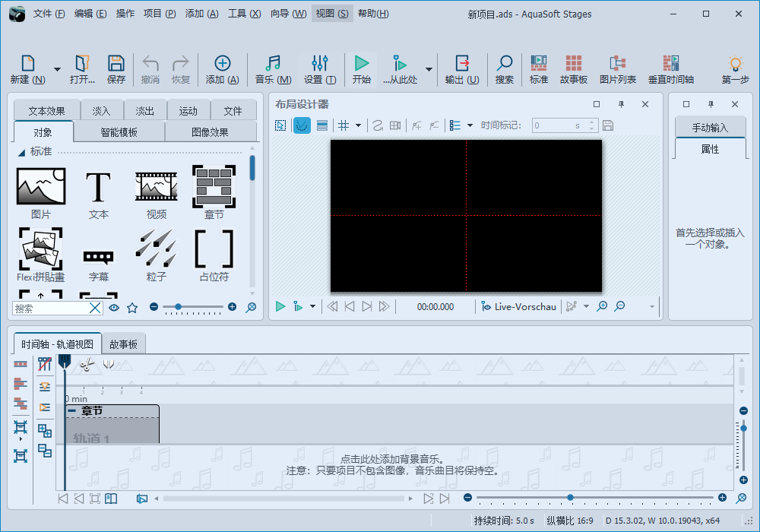Open the 手动输入 tab
Viewport: 760px width, 532px height.
point(710,128)
